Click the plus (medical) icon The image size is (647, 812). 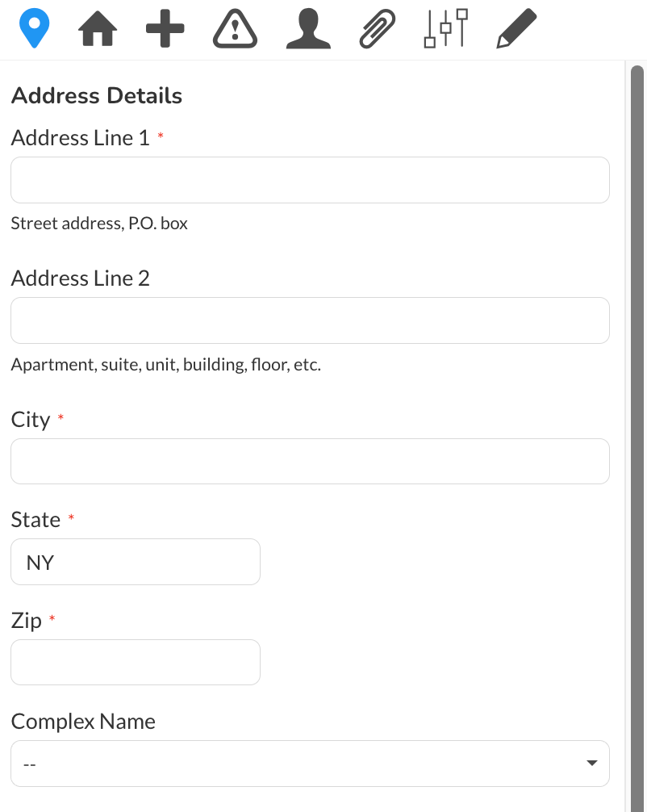point(165,28)
